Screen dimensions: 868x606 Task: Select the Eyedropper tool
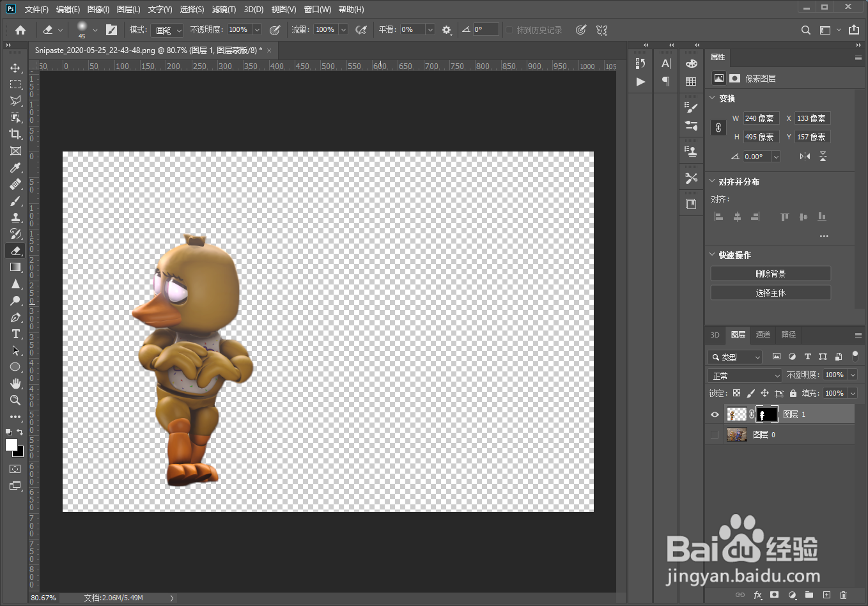(15, 167)
